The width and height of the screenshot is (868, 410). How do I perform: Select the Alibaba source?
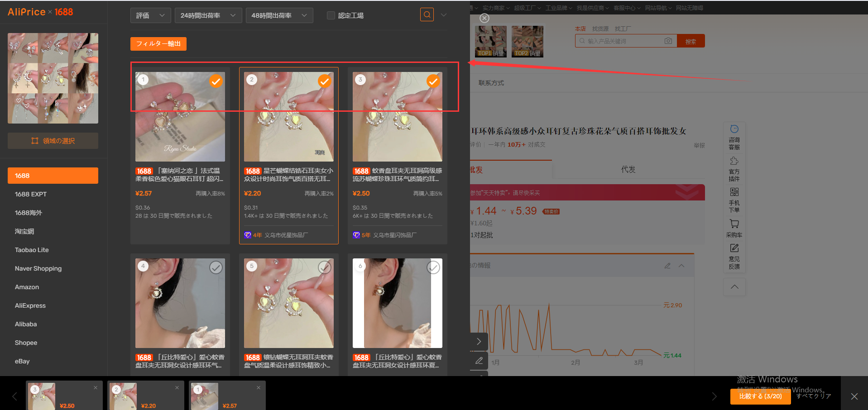coord(26,324)
